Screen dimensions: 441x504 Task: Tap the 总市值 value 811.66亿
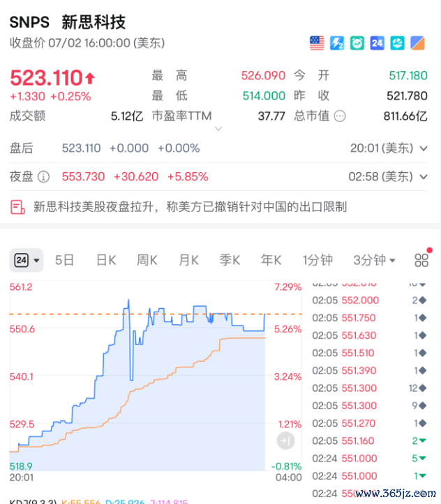tap(405, 116)
